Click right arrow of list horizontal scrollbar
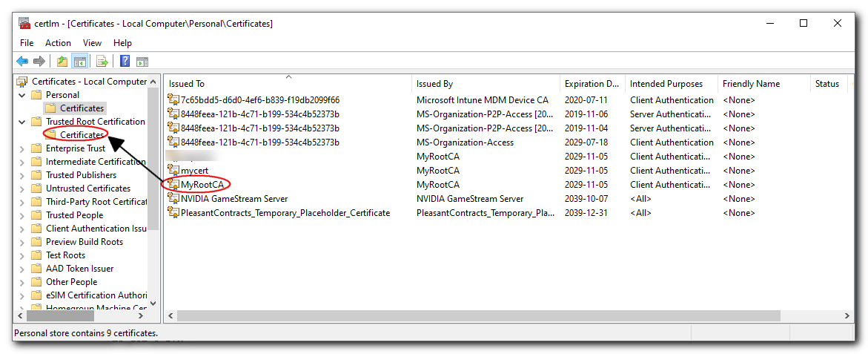Viewport: 868px width, 354px height. tap(847, 315)
